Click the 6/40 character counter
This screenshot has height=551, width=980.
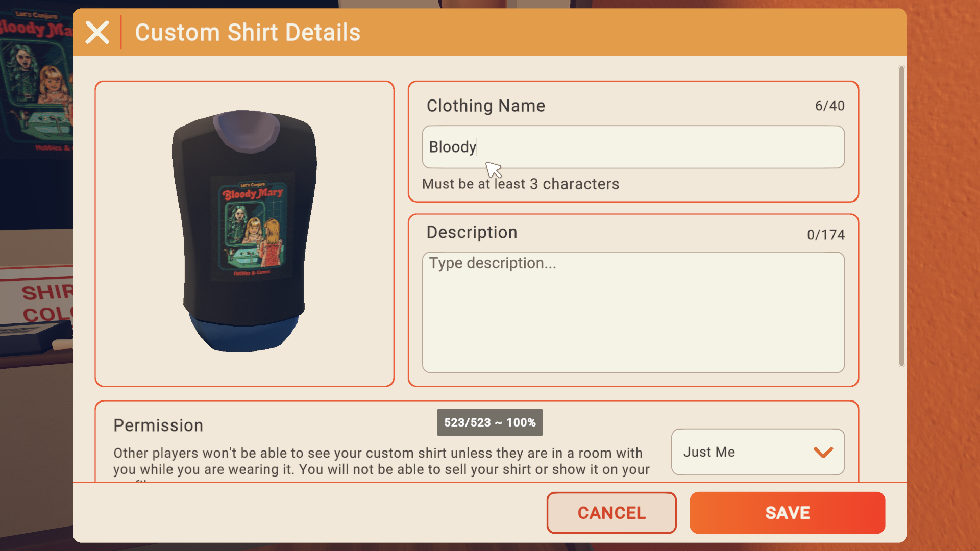pos(829,106)
